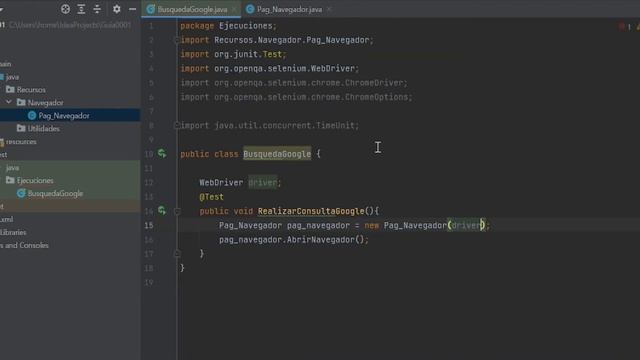
Task: Hide the project tool window with the minus icon
Action: tap(132, 9)
